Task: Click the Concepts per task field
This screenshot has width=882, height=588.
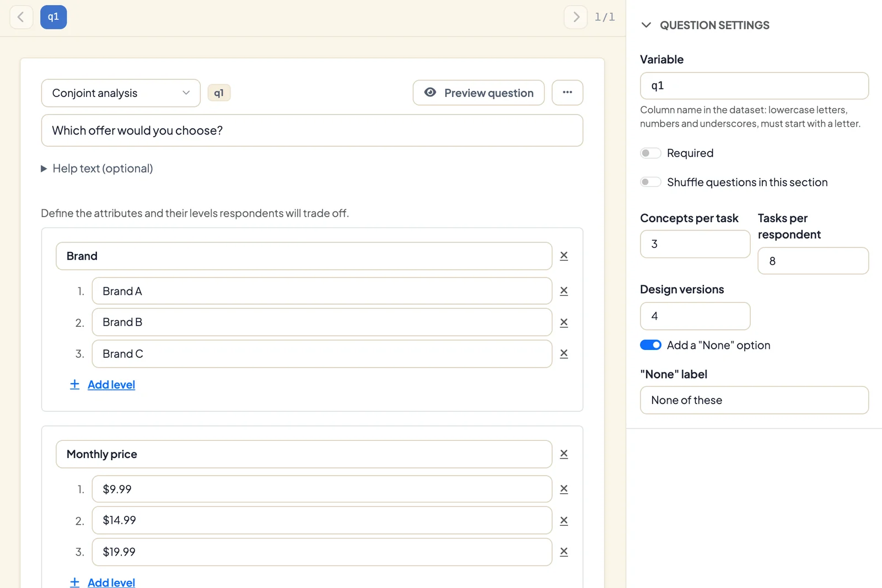Action: tap(695, 244)
